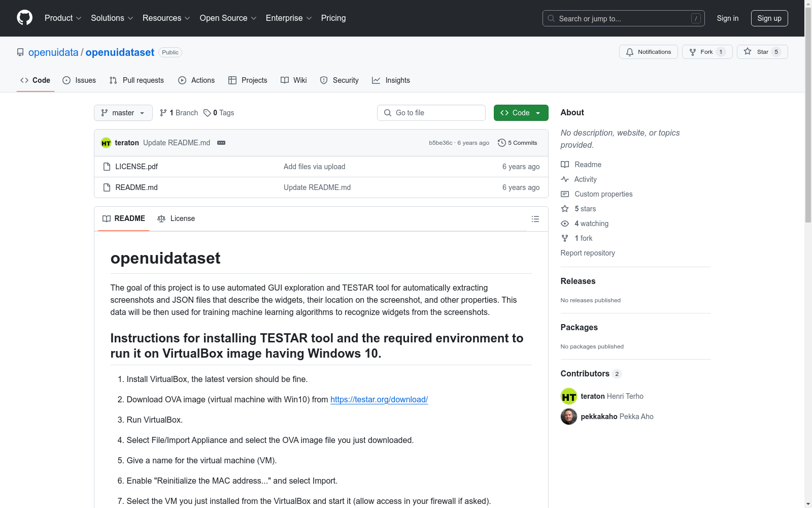Open the openuidataset repository link
This screenshot has height=508, width=812.
point(120,52)
